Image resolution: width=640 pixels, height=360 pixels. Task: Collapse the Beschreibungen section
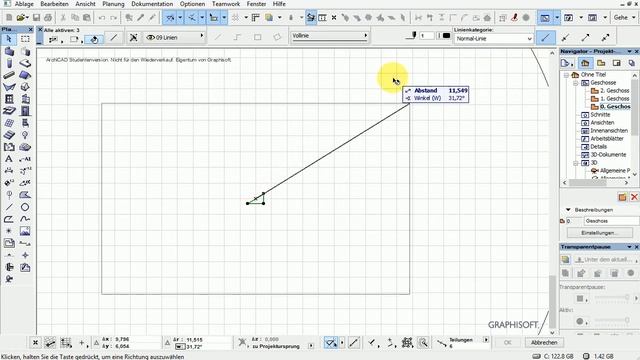pyautogui.click(x=568, y=209)
